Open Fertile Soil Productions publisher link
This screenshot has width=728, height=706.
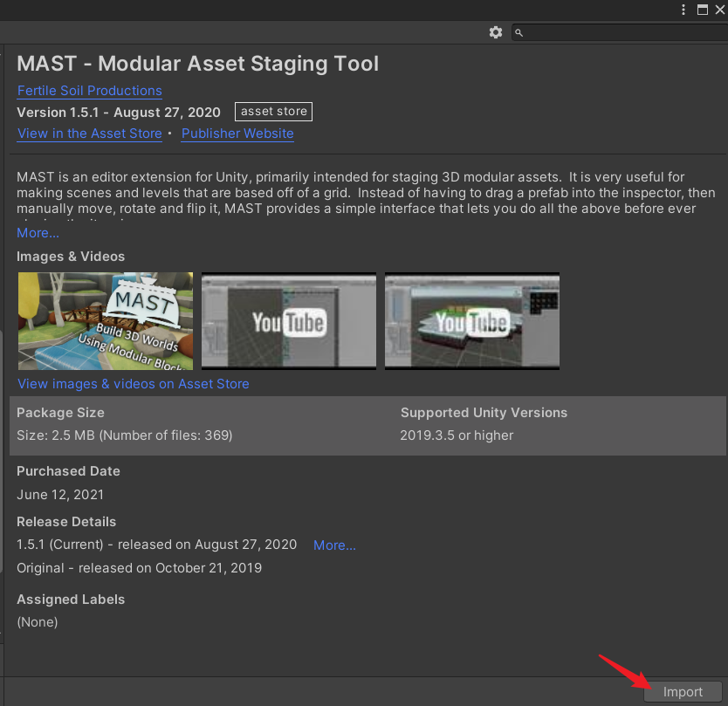coord(90,91)
